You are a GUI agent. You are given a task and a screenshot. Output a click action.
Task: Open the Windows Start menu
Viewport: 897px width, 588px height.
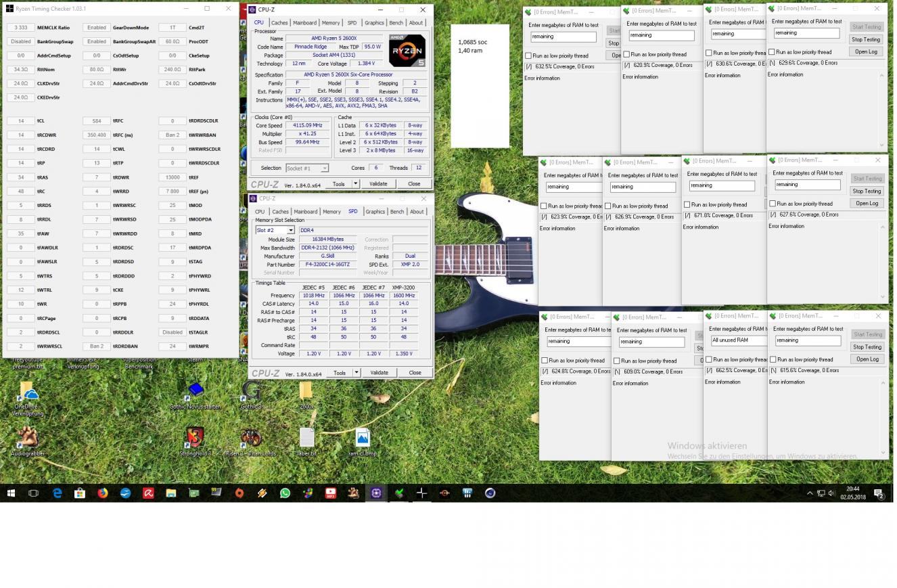click(x=11, y=493)
